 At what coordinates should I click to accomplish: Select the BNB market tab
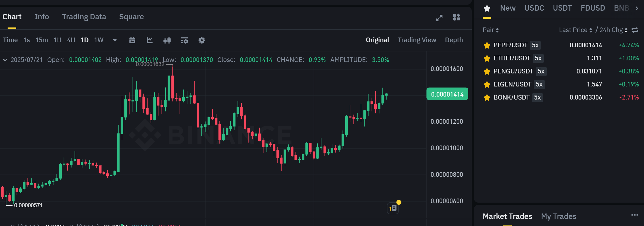pyautogui.click(x=621, y=8)
